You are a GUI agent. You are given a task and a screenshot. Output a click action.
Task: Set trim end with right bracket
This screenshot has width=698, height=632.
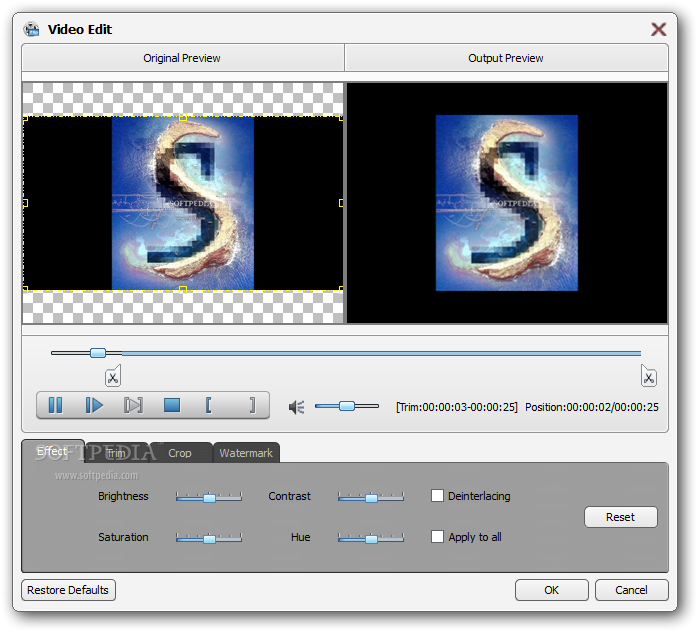[x=252, y=405]
